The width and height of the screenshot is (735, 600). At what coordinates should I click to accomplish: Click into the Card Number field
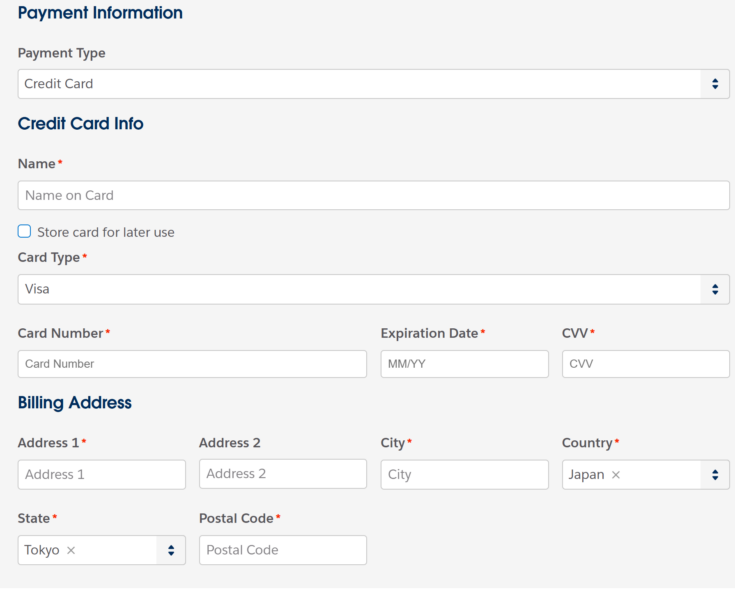point(192,364)
